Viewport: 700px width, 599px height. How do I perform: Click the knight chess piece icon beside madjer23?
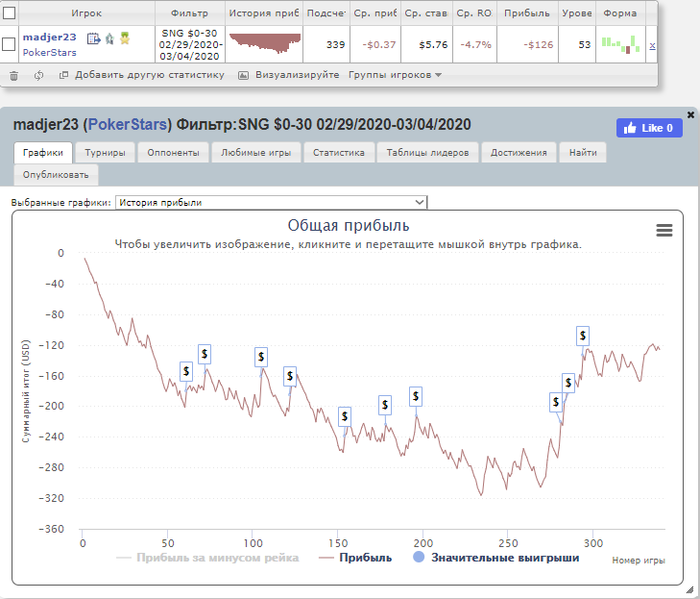(x=110, y=39)
